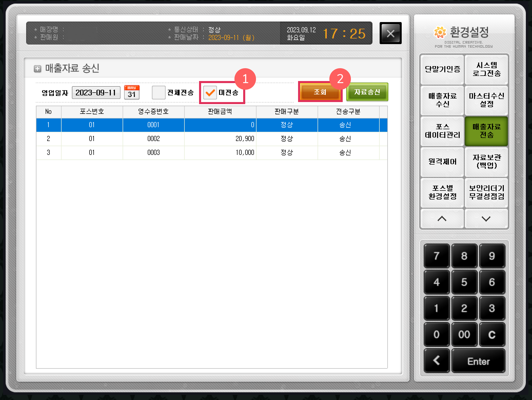This screenshot has width=532, height=400.
Task: Tap keypad number 1
Action: pos(437,308)
